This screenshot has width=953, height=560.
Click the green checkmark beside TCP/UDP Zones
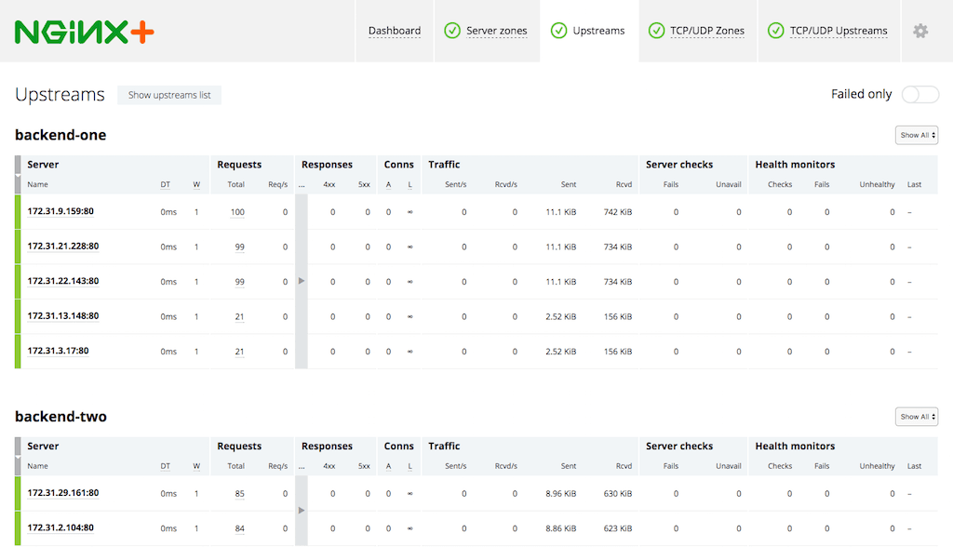[656, 30]
